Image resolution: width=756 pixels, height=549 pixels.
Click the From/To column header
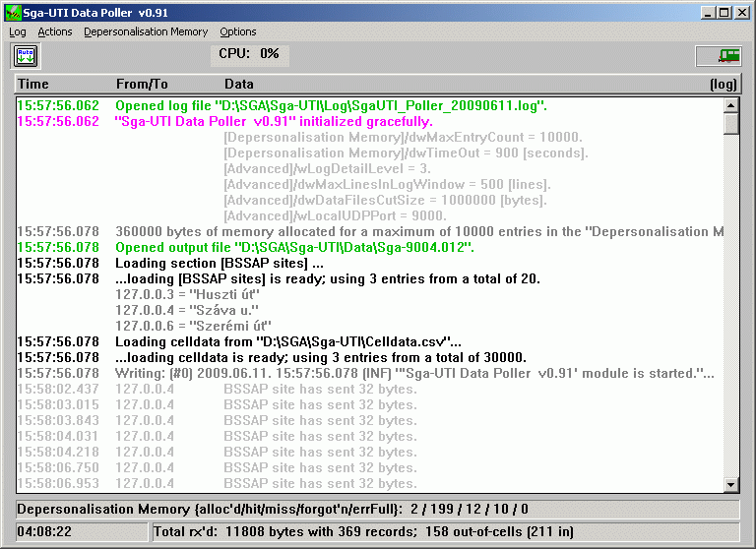tap(142, 85)
